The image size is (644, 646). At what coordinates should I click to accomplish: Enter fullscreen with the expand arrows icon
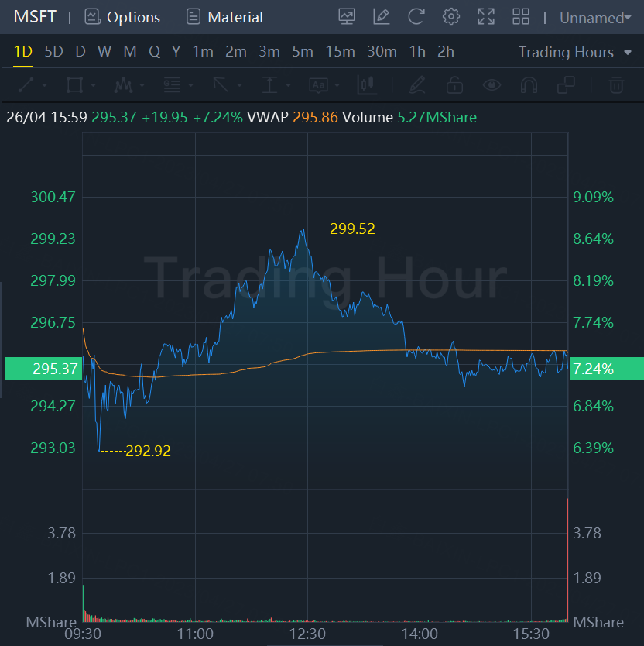[486, 17]
